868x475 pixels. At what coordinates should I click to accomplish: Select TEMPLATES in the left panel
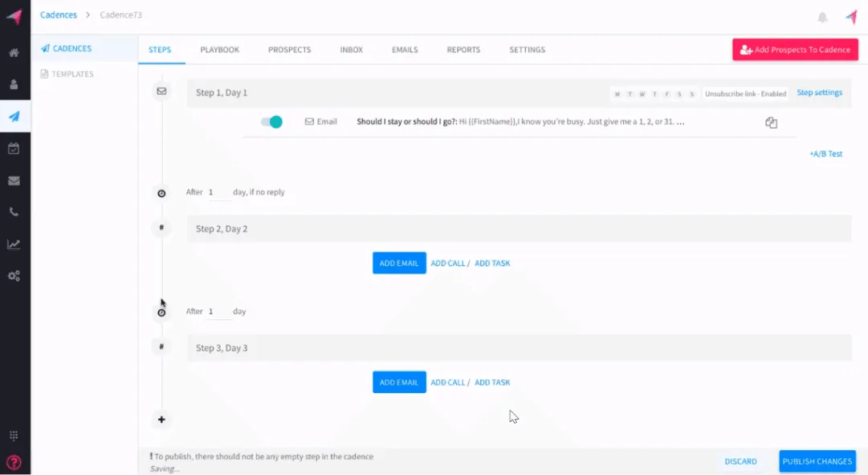pyautogui.click(x=72, y=73)
